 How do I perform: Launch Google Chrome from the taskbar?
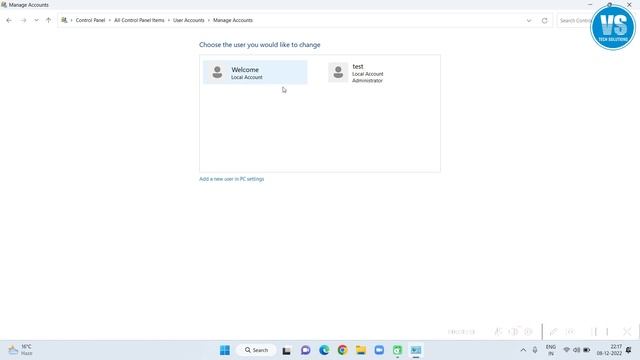pyautogui.click(x=342, y=350)
